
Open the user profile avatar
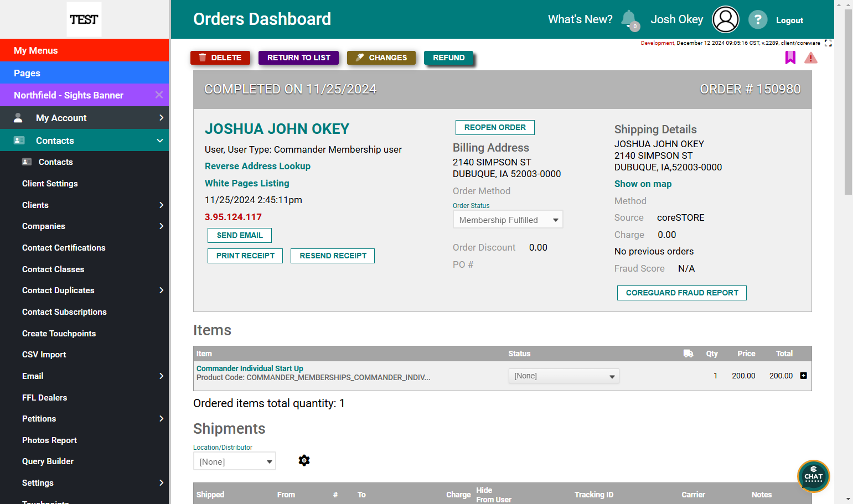pyautogui.click(x=726, y=19)
